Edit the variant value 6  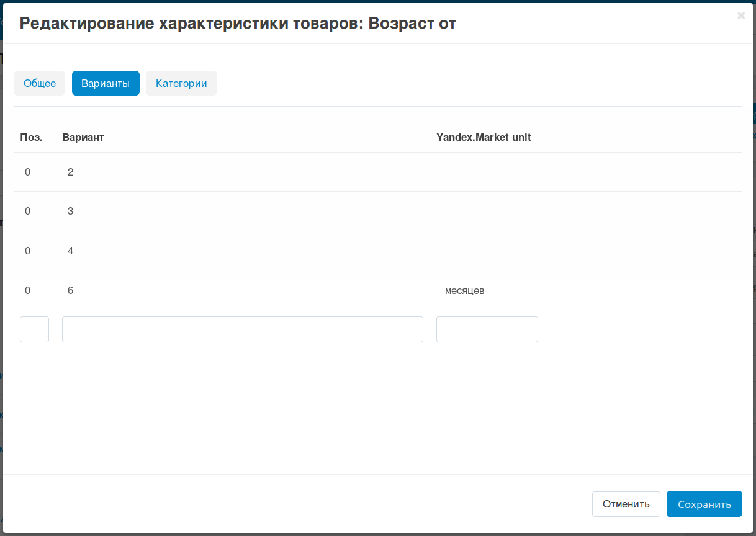point(70,290)
